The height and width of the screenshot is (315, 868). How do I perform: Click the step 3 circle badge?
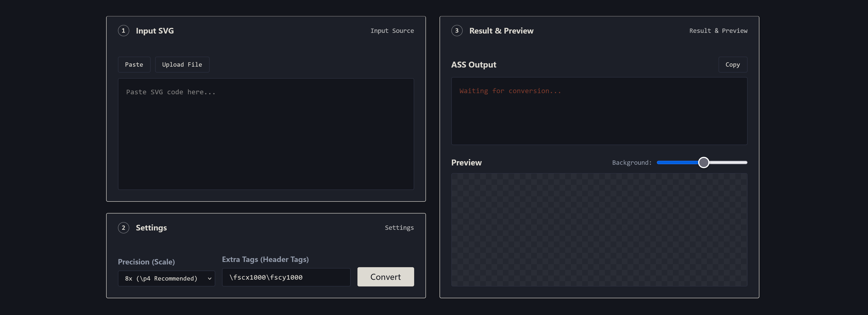[x=457, y=31]
